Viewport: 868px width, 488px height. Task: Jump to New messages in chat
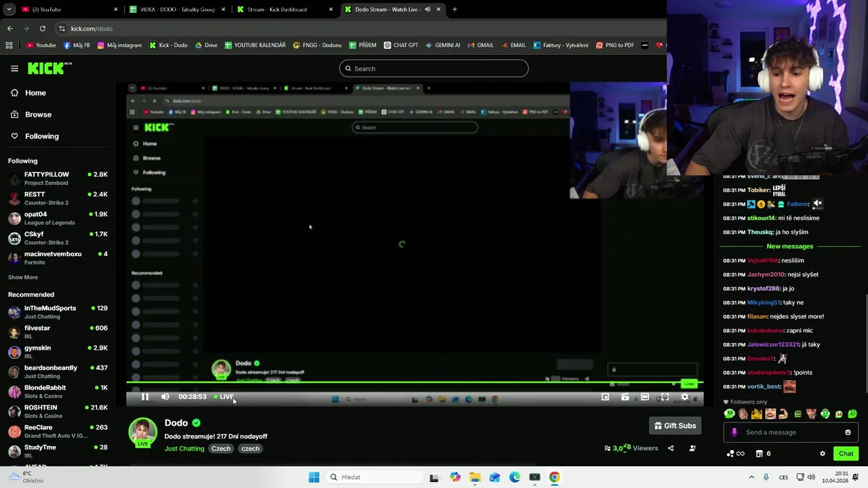click(x=789, y=246)
